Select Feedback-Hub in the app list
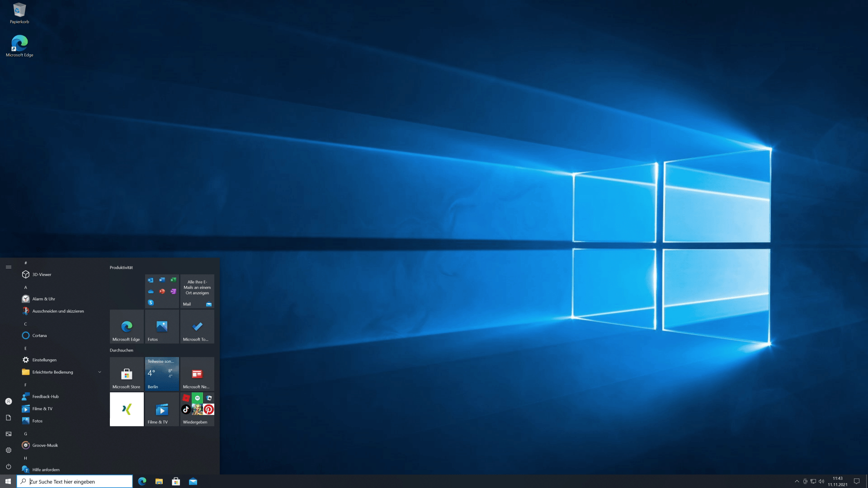 tap(45, 396)
